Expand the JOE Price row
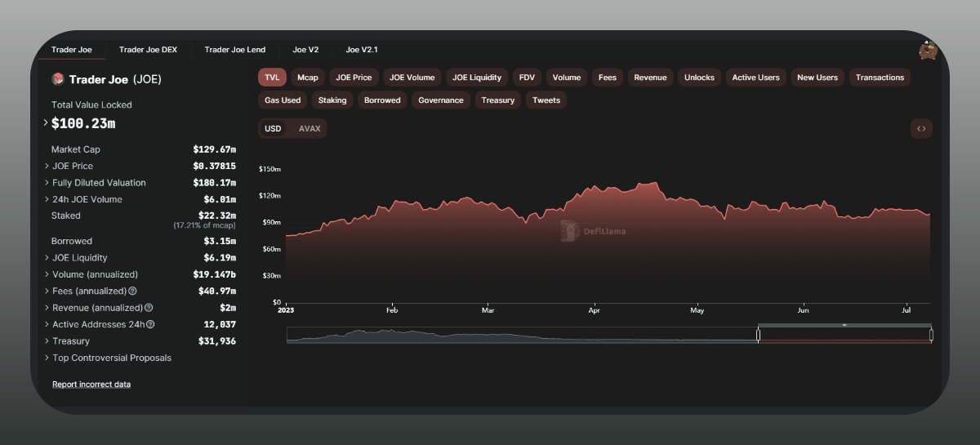This screenshot has height=445, width=980. coord(46,166)
